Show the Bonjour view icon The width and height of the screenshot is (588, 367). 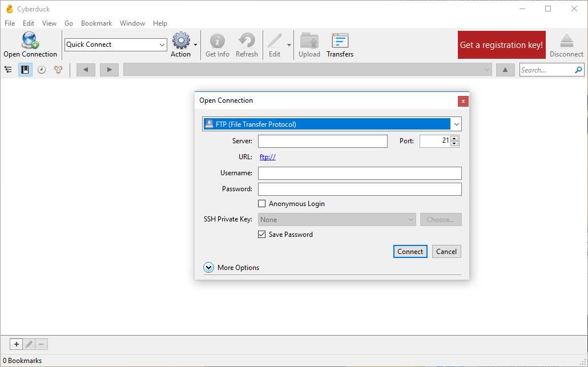tap(58, 70)
